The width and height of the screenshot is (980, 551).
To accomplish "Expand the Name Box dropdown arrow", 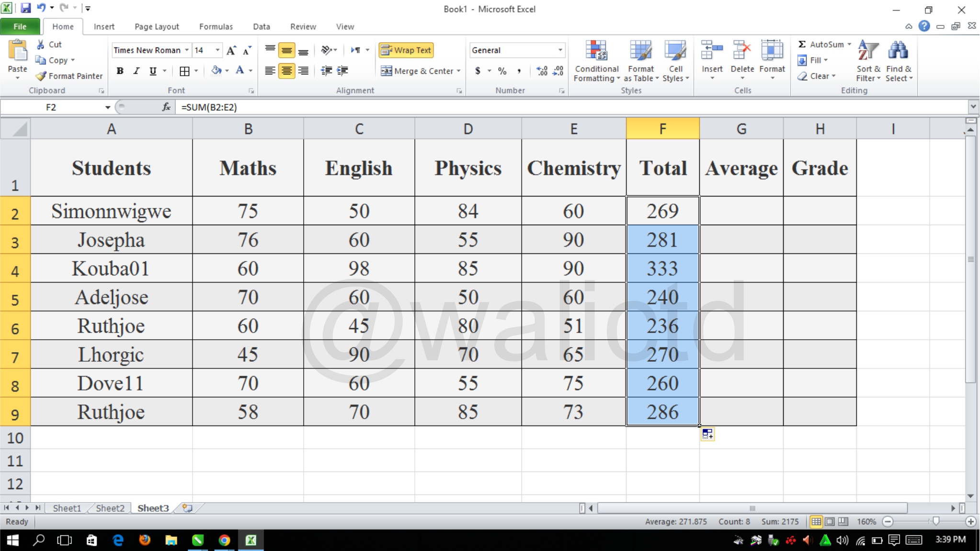I will 107,107.
